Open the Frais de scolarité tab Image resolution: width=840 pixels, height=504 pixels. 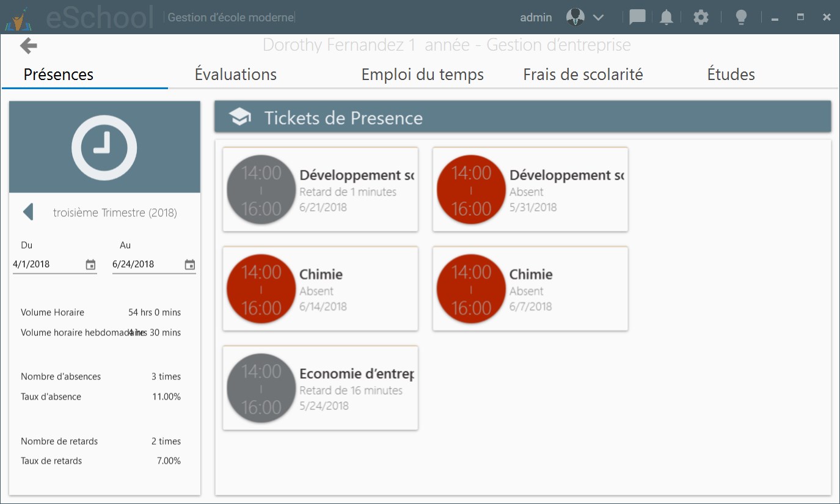pyautogui.click(x=583, y=75)
